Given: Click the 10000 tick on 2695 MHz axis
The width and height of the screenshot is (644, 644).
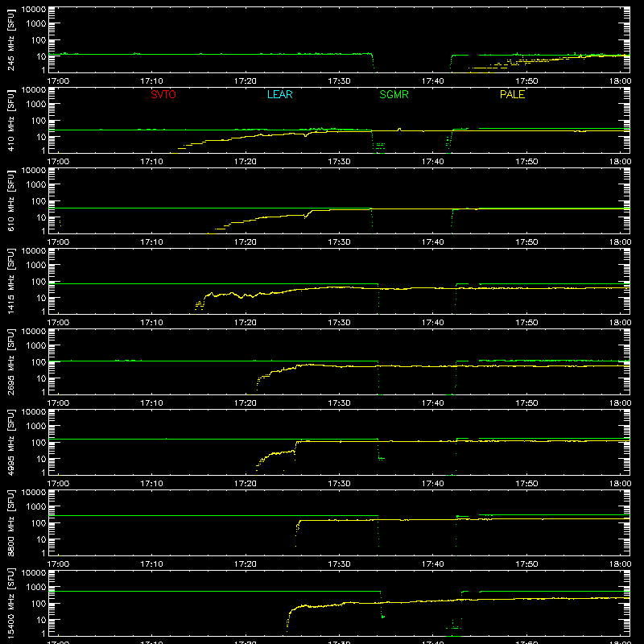Looking at the screenshot, I should pos(34,332).
